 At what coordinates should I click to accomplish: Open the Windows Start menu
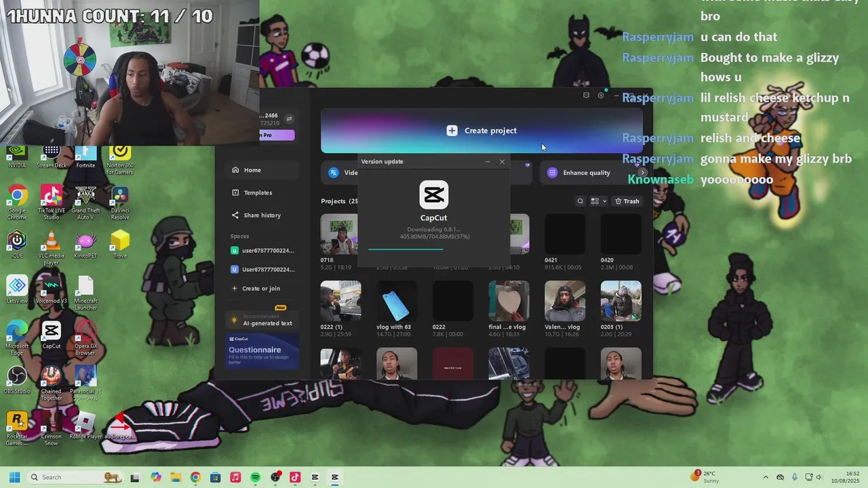(14, 477)
